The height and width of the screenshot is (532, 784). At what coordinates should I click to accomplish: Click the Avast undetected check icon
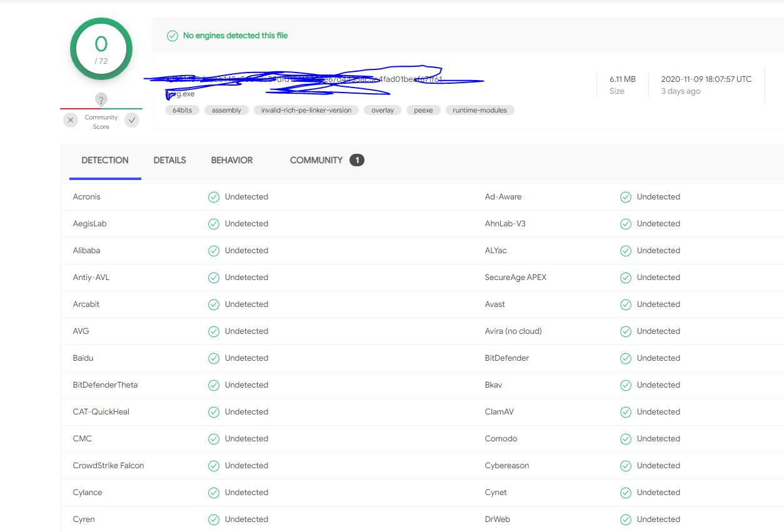click(x=626, y=304)
